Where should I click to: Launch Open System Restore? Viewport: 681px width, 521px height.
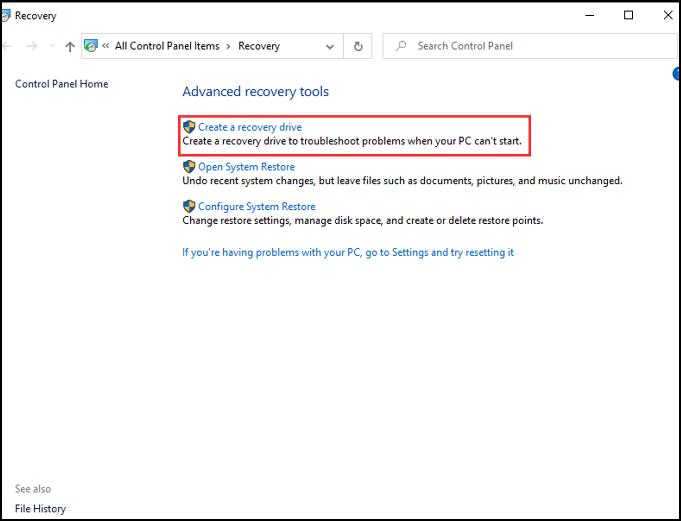(x=246, y=167)
